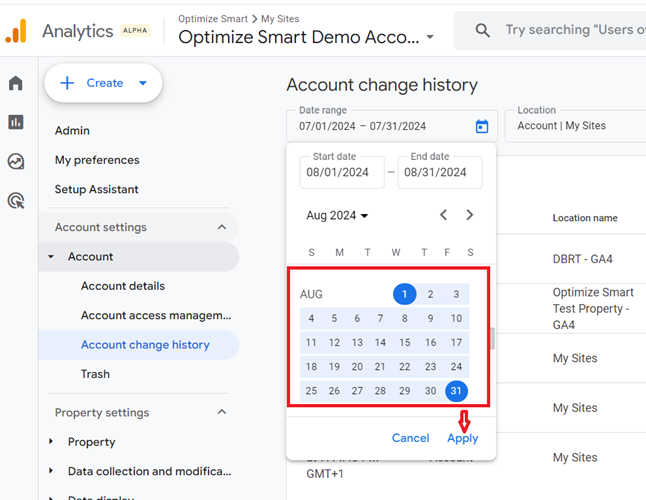Open the Advertising cursor-target icon
The height and width of the screenshot is (500, 646).
(x=16, y=201)
